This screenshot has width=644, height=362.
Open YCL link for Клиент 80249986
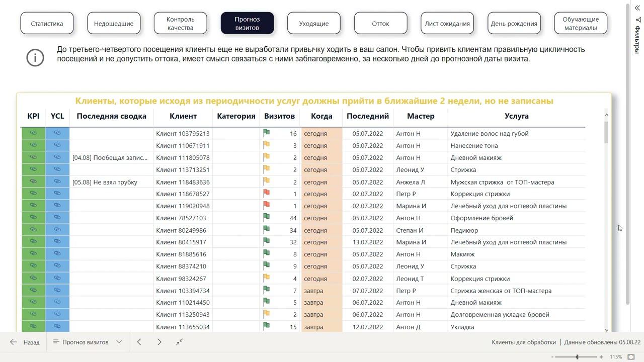57,230
